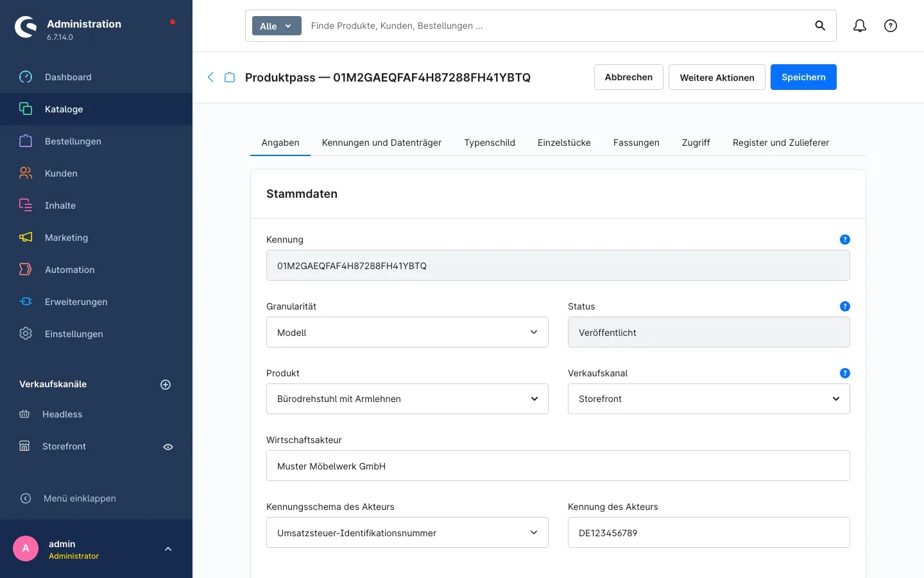The image size is (924, 578).
Task: Focus the global search input
Action: click(555, 26)
